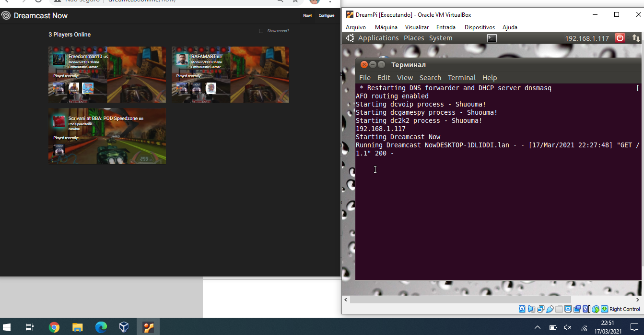Open VirtualBox Visualizar menu

tap(417, 27)
